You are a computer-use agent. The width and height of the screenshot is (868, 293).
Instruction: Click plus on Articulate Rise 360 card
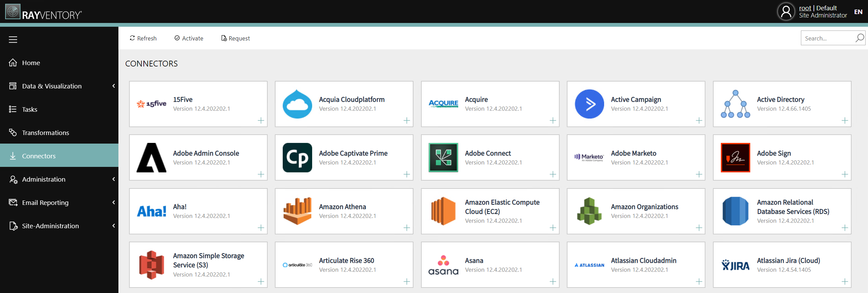click(407, 282)
